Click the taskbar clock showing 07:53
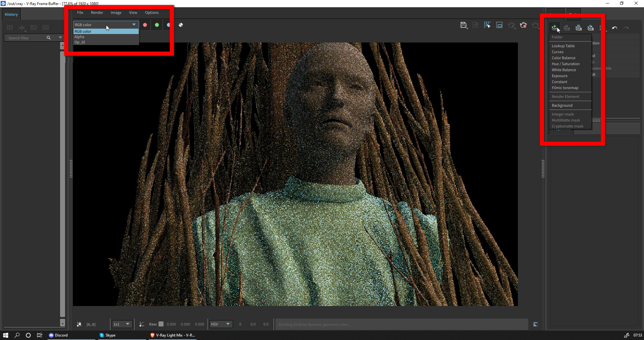Image resolution: width=644 pixels, height=340 pixels. pyautogui.click(x=637, y=335)
